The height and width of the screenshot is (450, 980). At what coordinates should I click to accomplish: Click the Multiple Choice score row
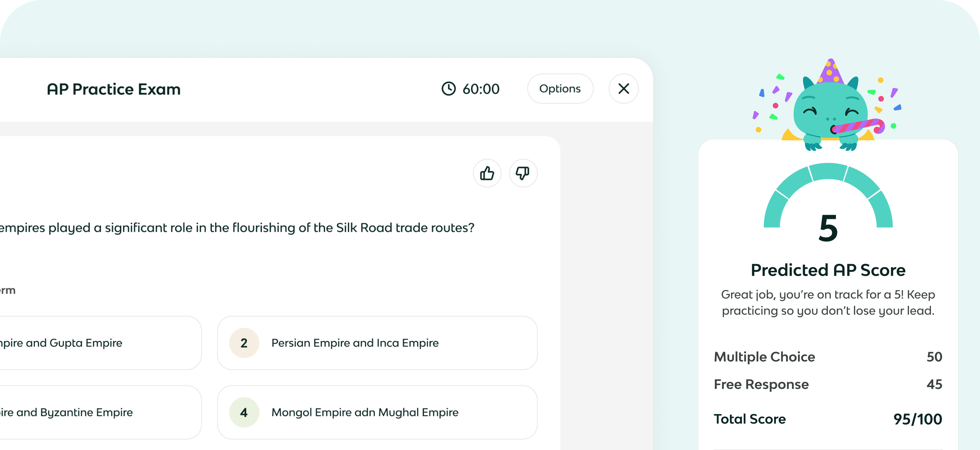828,357
